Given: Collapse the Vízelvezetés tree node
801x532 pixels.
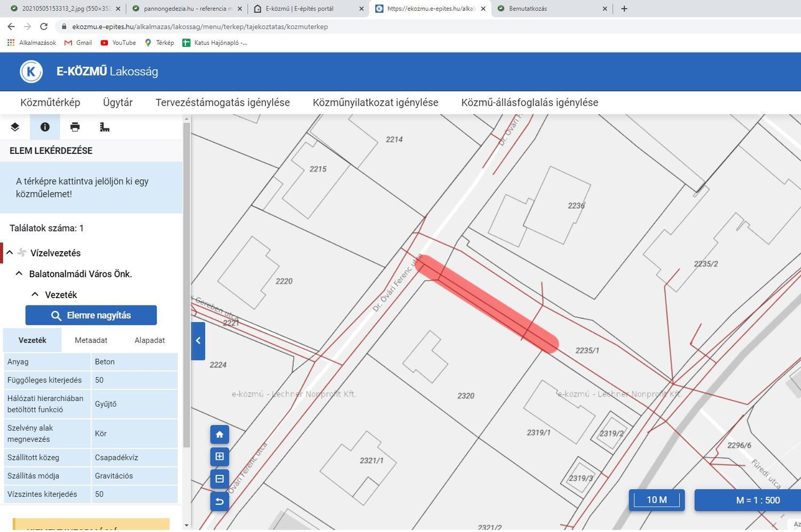Looking at the screenshot, I should tap(10, 253).
